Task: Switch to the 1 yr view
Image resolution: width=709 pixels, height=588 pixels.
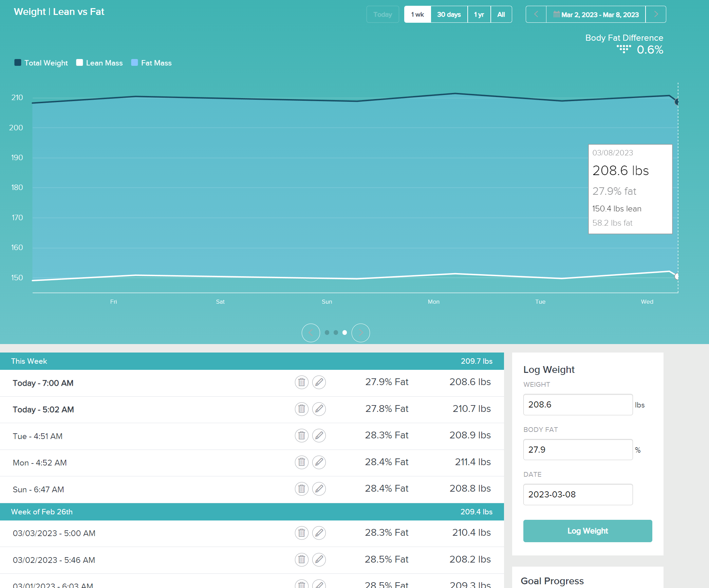Action: [x=479, y=15]
